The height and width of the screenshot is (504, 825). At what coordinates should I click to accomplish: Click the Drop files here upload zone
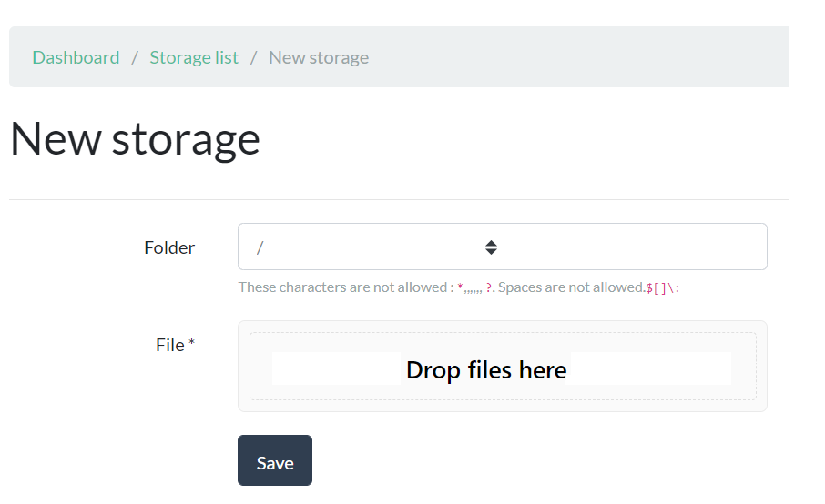pos(503,367)
